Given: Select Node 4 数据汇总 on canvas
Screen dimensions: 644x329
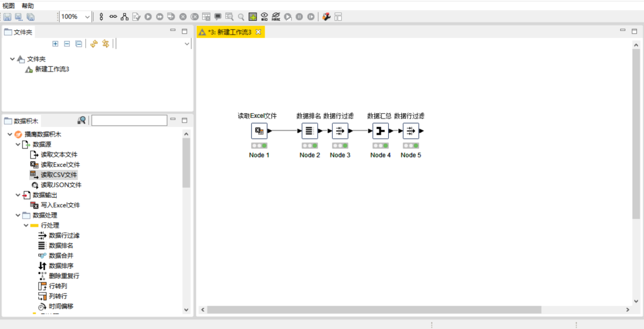Looking at the screenshot, I should coord(380,131).
